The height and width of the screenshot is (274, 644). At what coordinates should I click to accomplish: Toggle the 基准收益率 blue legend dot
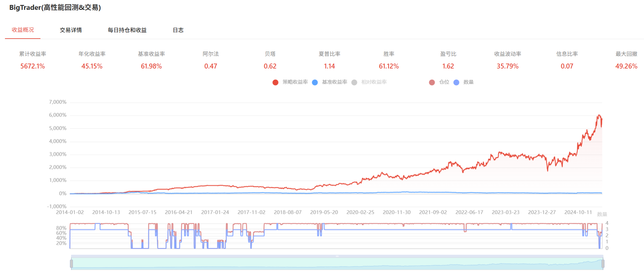(315, 82)
